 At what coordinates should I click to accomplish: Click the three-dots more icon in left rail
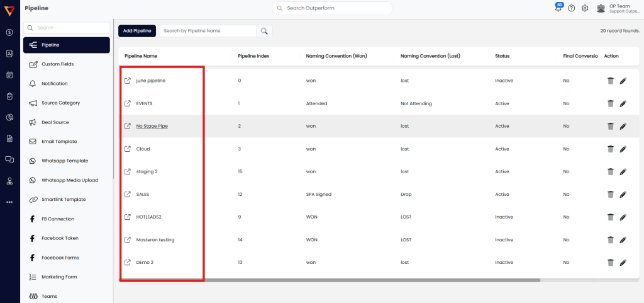pyautogui.click(x=9, y=202)
